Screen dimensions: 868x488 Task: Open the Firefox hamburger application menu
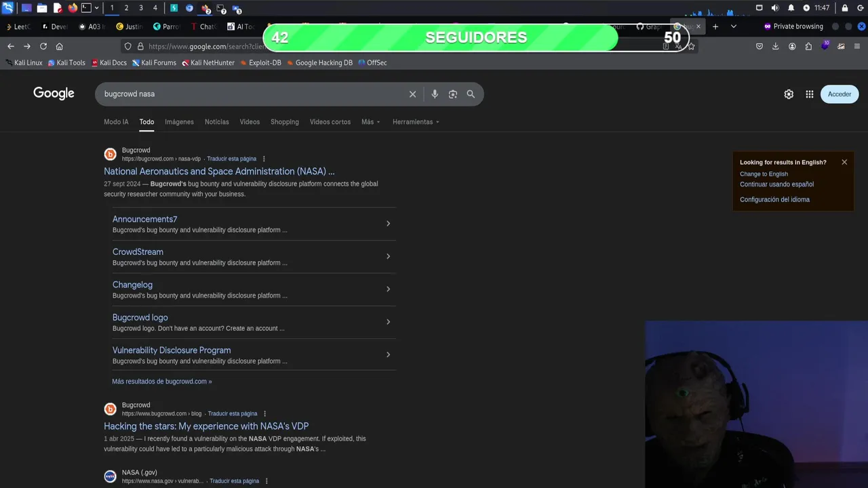[x=858, y=46]
